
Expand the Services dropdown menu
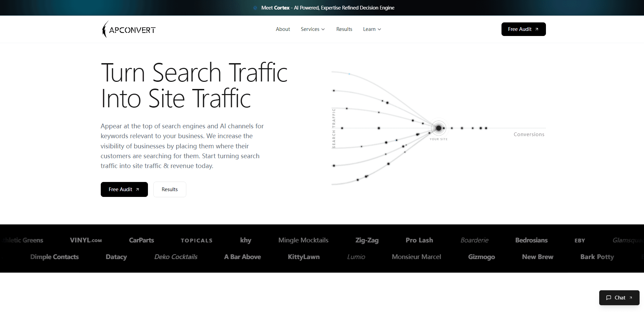click(x=313, y=29)
